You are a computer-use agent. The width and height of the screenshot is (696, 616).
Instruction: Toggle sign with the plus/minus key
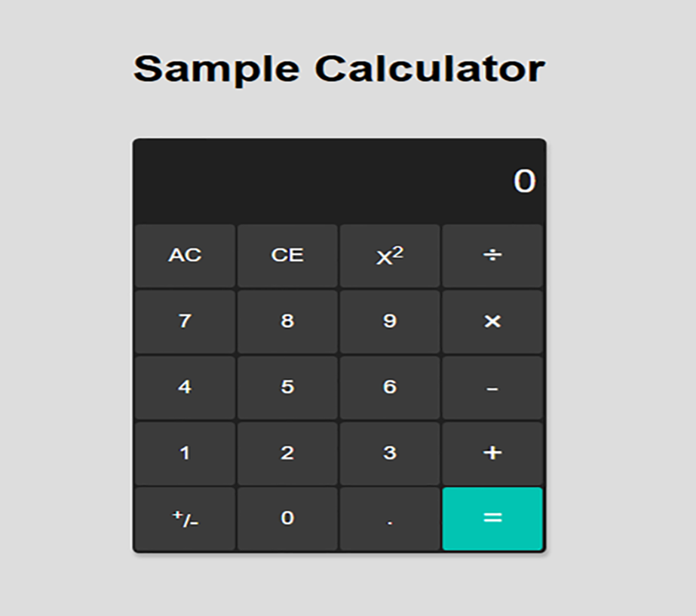tap(185, 519)
